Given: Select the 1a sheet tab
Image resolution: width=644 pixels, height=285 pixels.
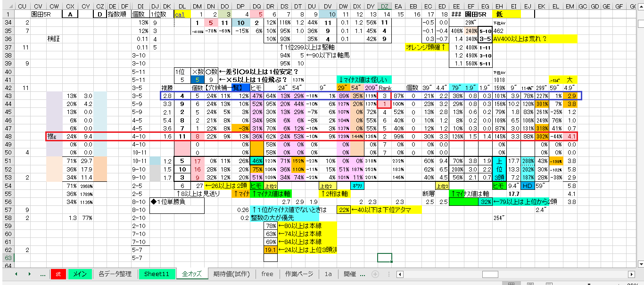Looking at the screenshot, I should tap(328, 274).
